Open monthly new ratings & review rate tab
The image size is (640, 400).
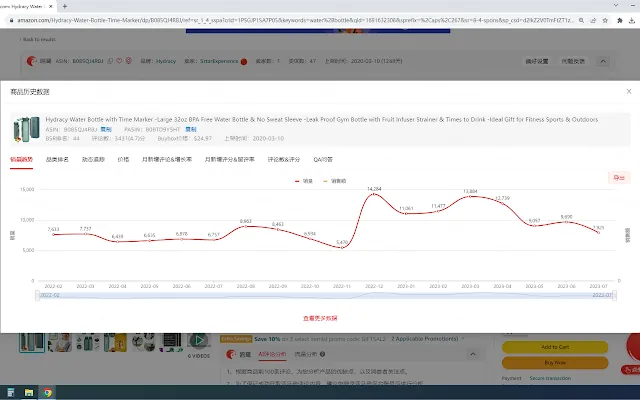point(229,160)
